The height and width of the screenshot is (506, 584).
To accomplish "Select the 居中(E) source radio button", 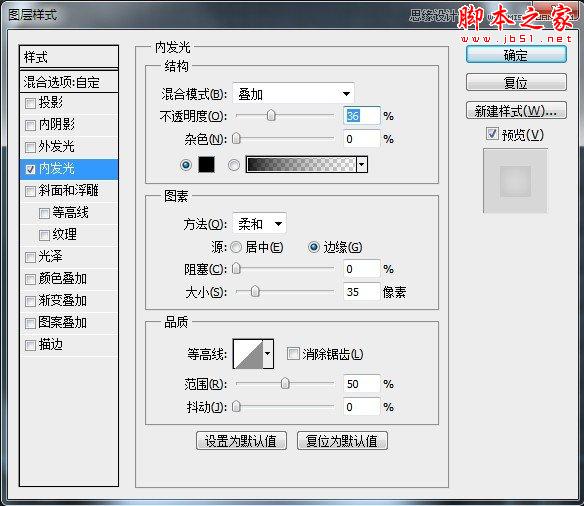I will tap(236, 247).
